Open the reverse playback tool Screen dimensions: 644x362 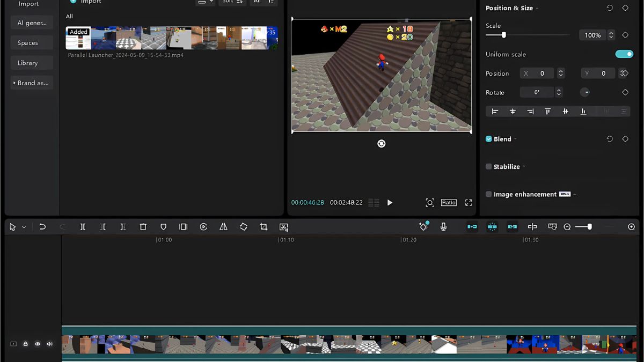click(203, 227)
